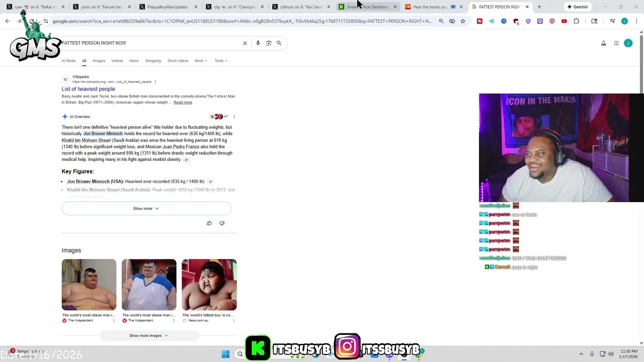Switch to Shopping search tab

(153, 61)
